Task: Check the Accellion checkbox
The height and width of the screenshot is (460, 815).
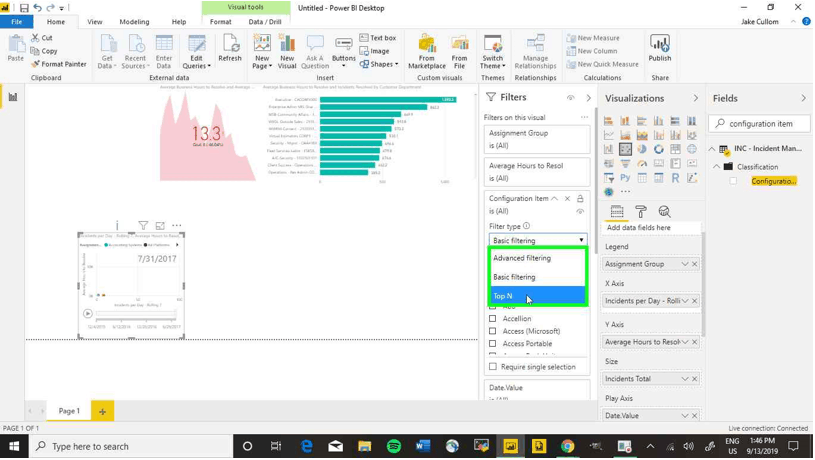Action: point(493,319)
